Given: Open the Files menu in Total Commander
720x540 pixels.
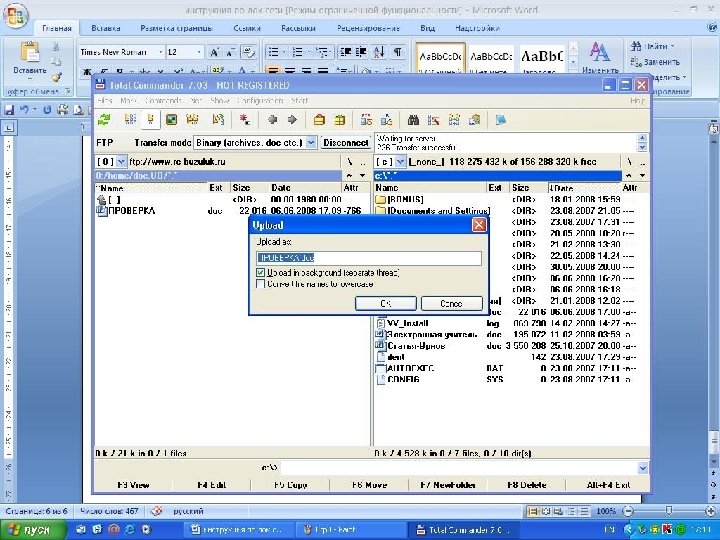Looking at the screenshot, I should (105, 101).
